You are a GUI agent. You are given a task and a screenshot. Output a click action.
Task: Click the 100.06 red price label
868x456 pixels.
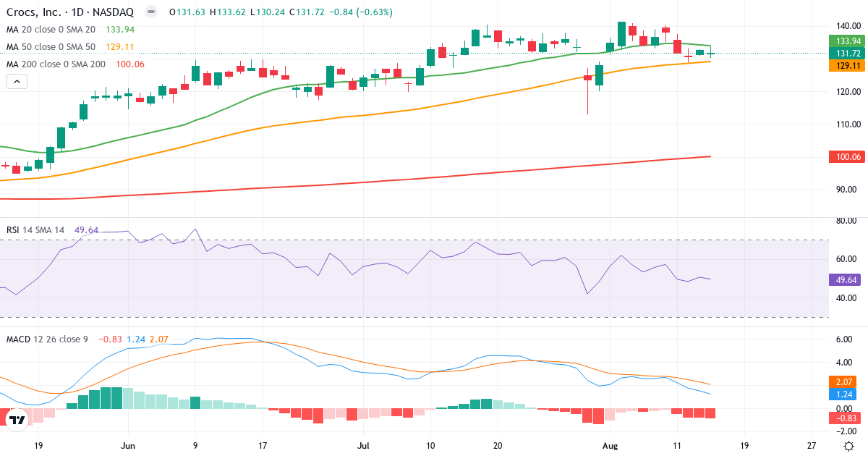click(x=846, y=156)
